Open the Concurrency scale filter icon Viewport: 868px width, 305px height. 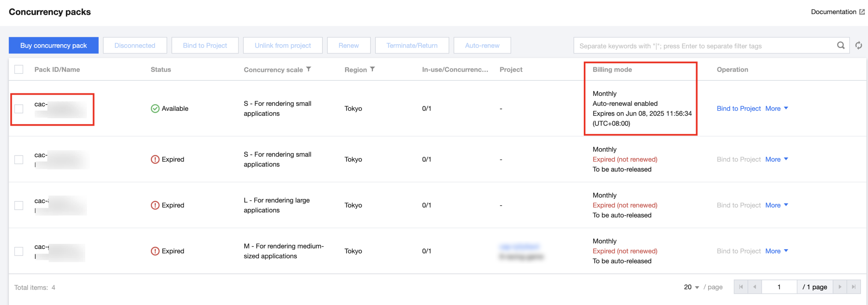[x=308, y=69]
